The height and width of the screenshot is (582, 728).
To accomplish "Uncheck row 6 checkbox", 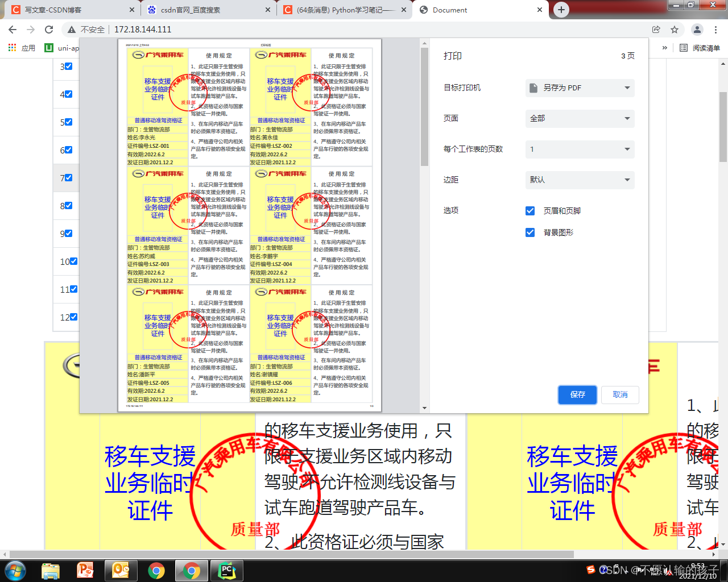I will [x=68, y=149].
